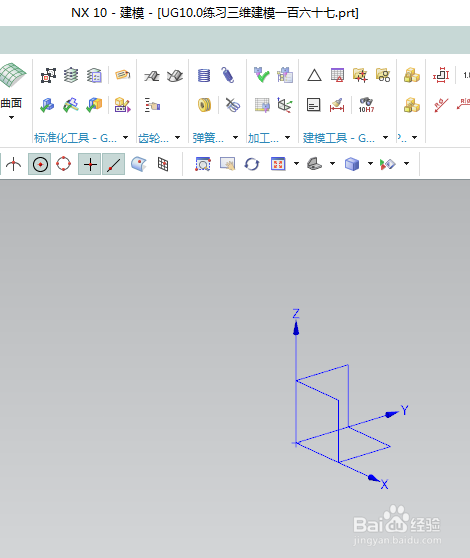Click the text note box icon

pos(313,105)
